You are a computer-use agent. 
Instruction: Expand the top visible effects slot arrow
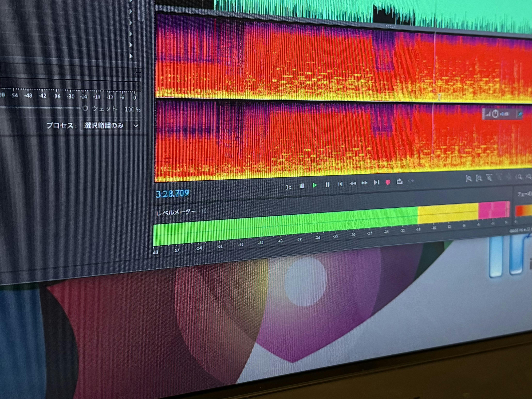click(x=131, y=11)
